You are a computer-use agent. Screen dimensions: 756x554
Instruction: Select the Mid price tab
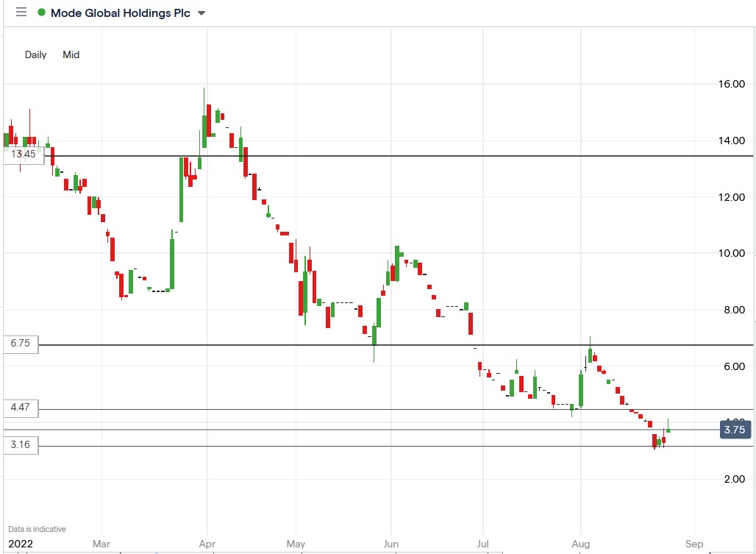pyautogui.click(x=71, y=54)
